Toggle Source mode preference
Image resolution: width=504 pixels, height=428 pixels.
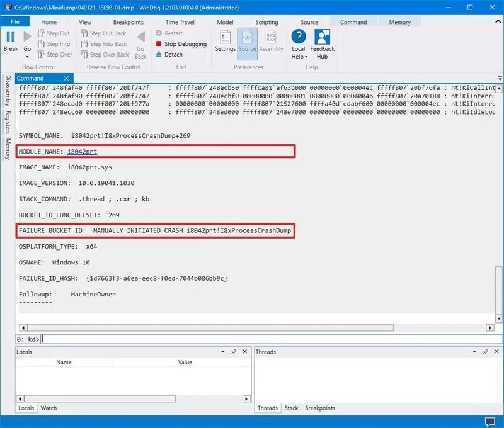click(x=247, y=43)
